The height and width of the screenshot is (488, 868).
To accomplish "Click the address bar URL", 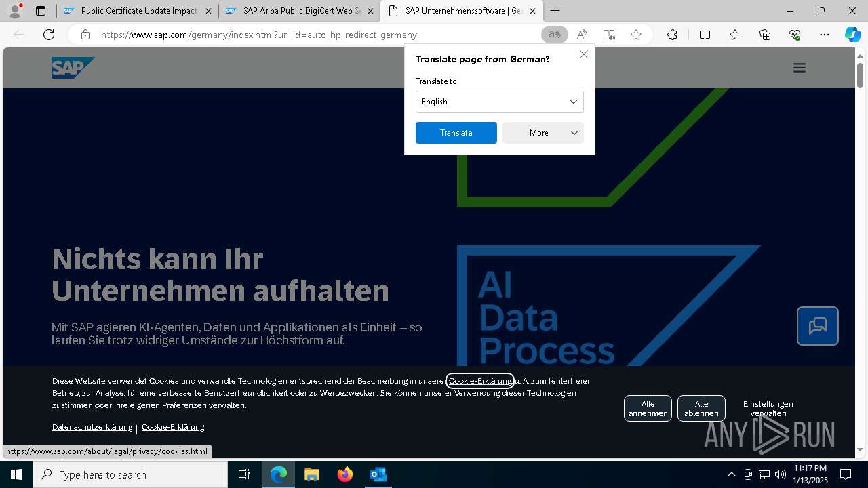I will 258,35.
